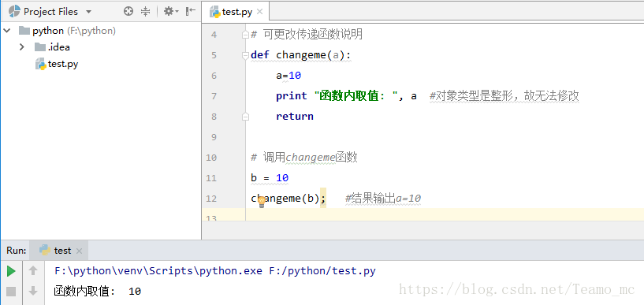Screen dimensions: 644x305
Task: Click the Collapse All icon in project panel
Action: click(x=145, y=12)
